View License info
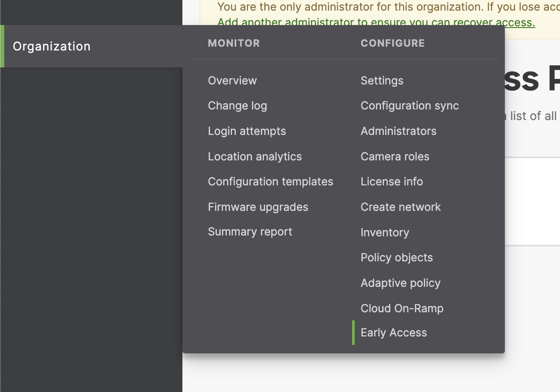The height and width of the screenshot is (392, 560). [x=392, y=181]
